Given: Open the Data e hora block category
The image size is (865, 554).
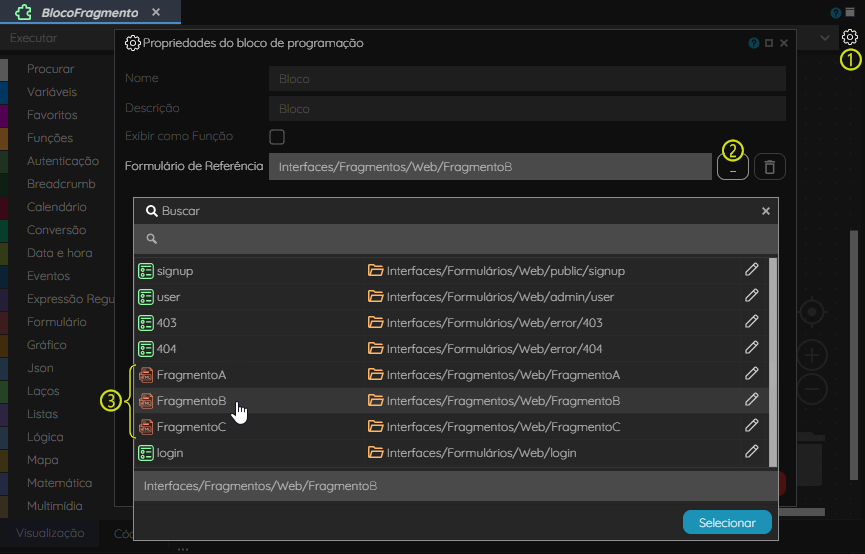Looking at the screenshot, I should (60, 253).
